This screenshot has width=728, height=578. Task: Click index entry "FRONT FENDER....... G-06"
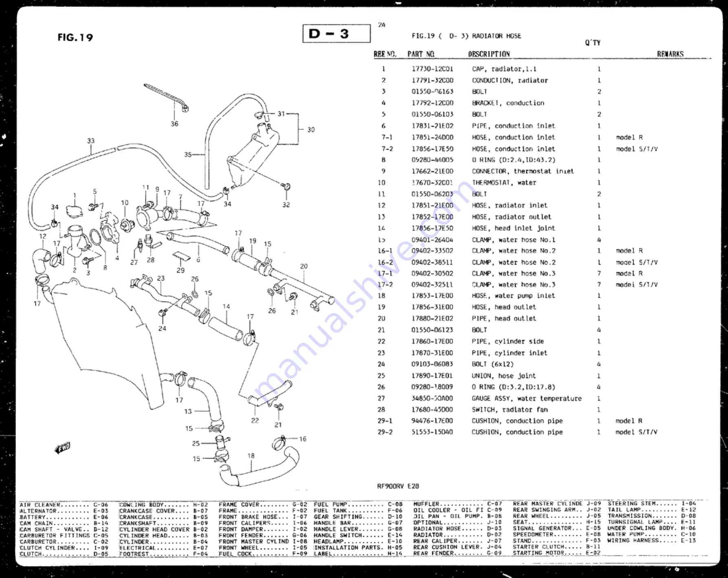263,535
